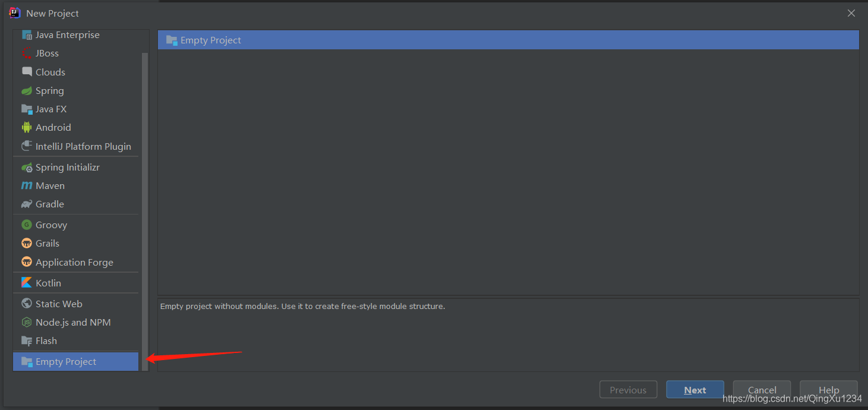Choose Flash project type
This screenshot has width=868, height=410.
pos(76,341)
